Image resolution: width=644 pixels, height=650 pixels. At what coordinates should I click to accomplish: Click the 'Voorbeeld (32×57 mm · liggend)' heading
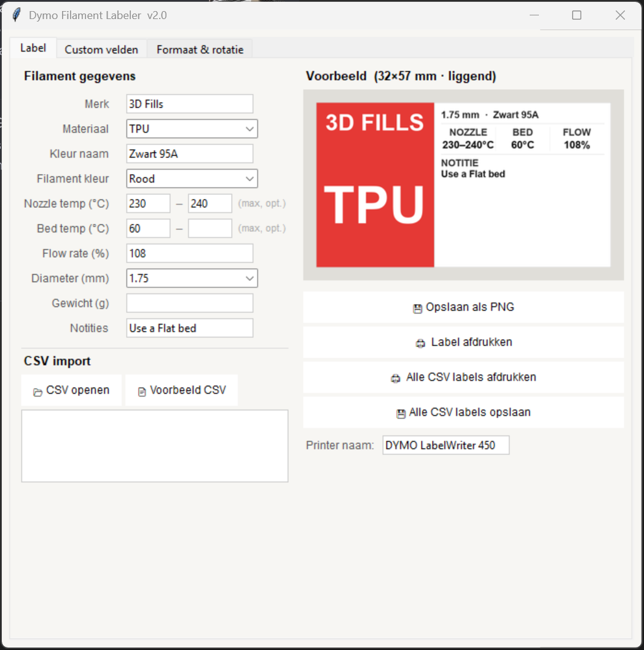click(401, 76)
